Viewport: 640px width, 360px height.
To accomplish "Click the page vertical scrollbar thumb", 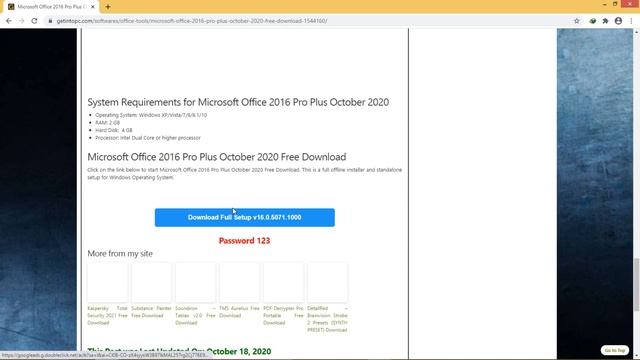I will coord(636,284).
